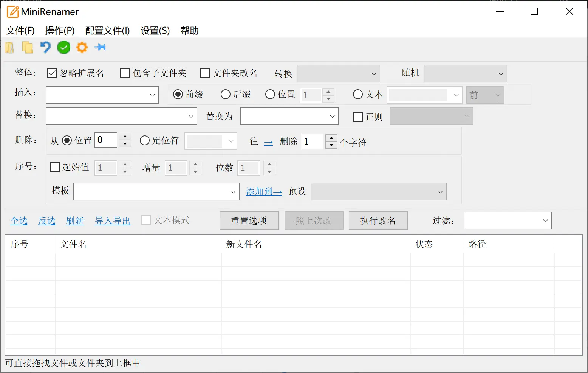
Task: Expand the 过滤 dropdown
Action: (507, 221)
